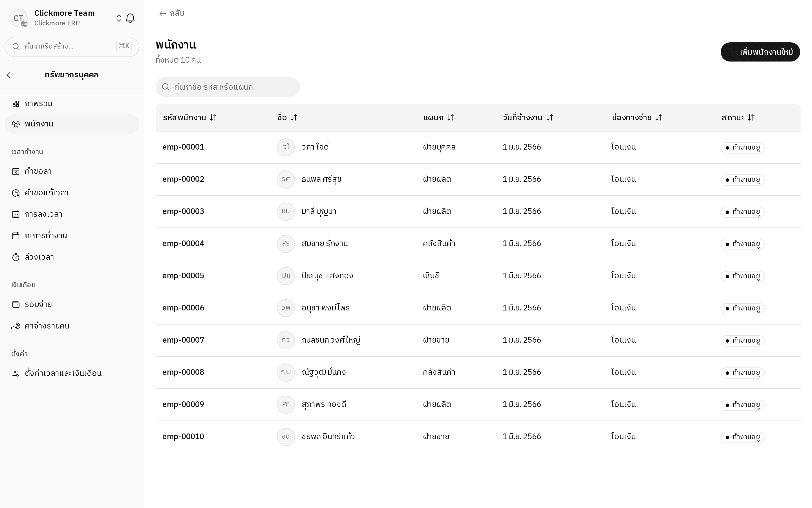Expand the Clickmore Team workspace switcher
This screenshot has height=508, width=812.
[x=119, y=18]
